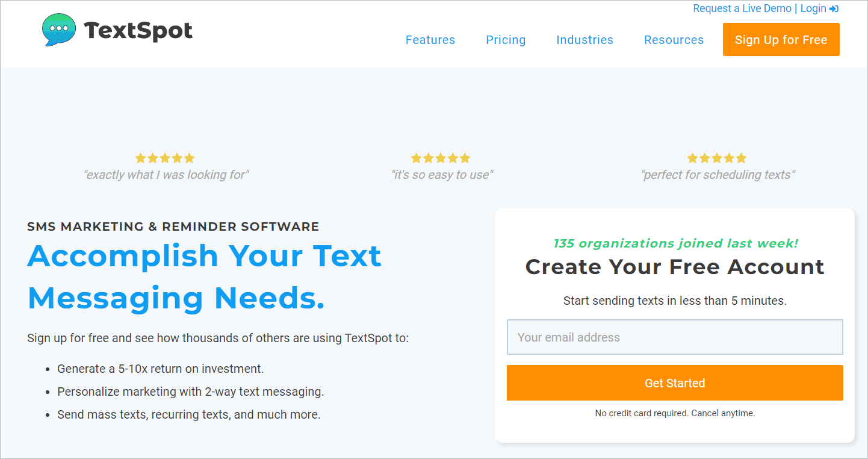Click the middle star of the center rating
This screenshot has width=868, height=459.
click(440, 157)
